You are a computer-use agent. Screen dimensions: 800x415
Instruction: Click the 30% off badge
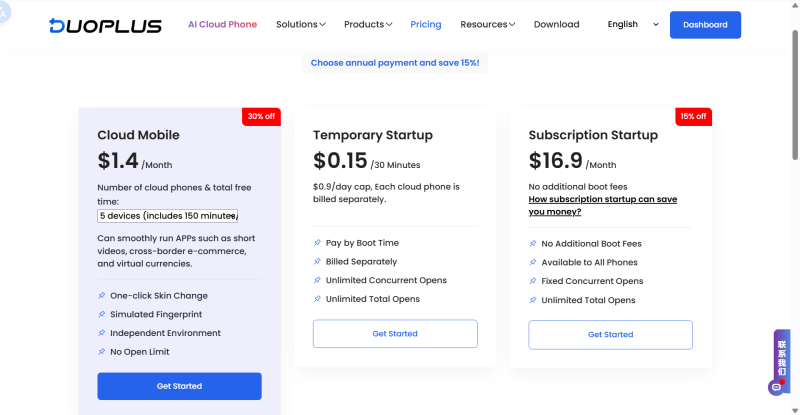click(x=261, y=116)
